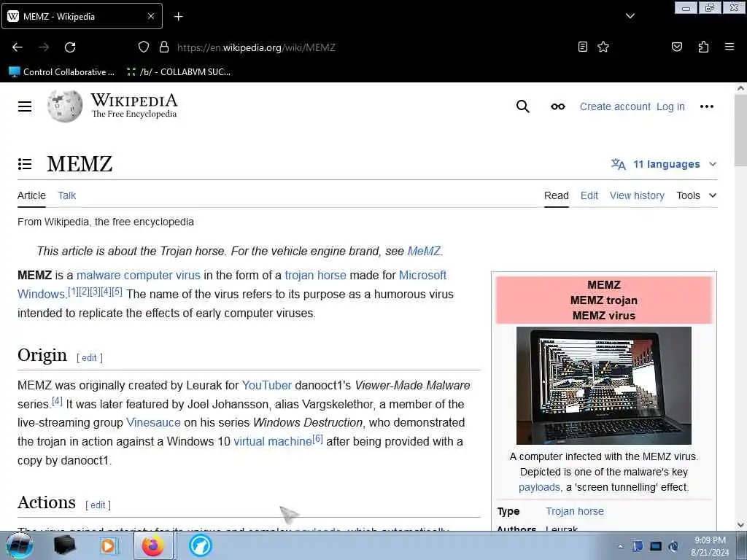Screen dimensions: 747x560
Task: Open Control Collaborative bookmark
Action: pos(62,72)
